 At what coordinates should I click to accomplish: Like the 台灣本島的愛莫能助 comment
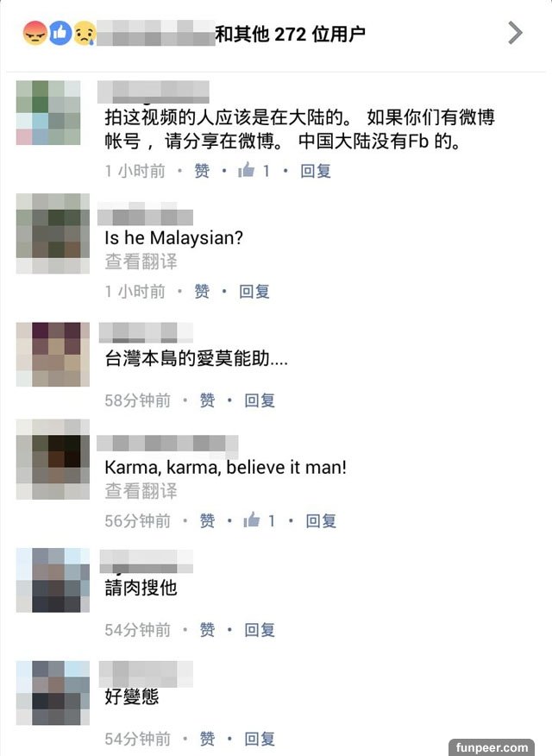pos(207,400)
